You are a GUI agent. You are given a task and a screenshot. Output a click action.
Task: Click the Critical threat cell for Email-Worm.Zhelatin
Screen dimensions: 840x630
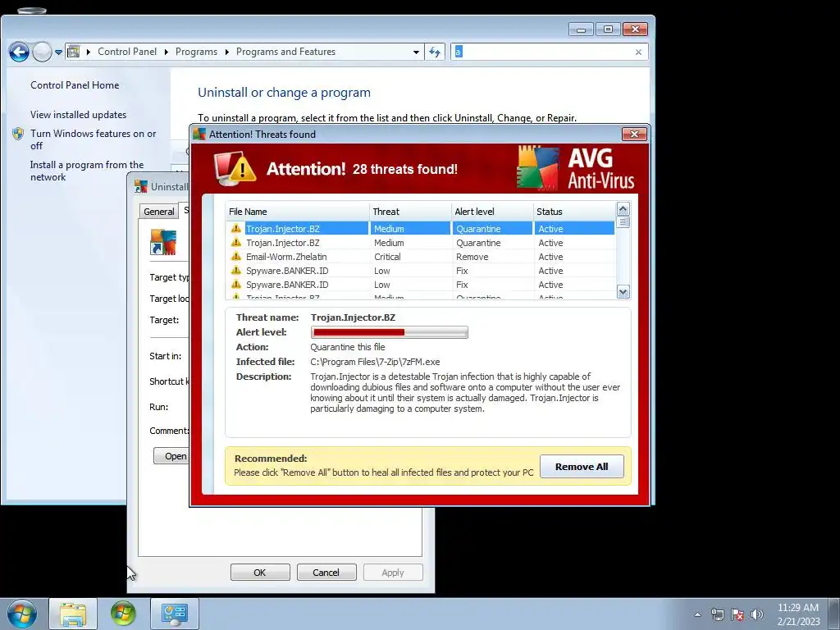pos(387,257)
